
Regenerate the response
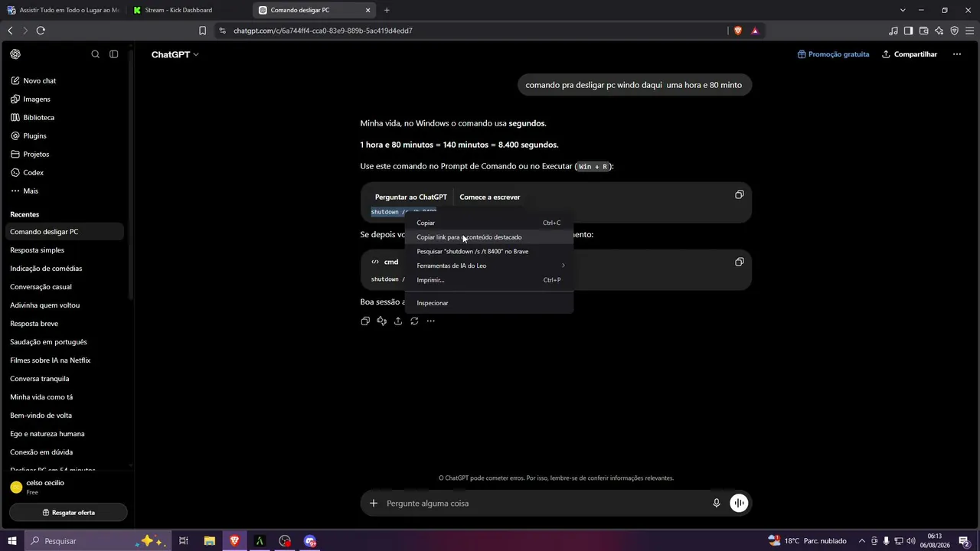coord(414,321)
